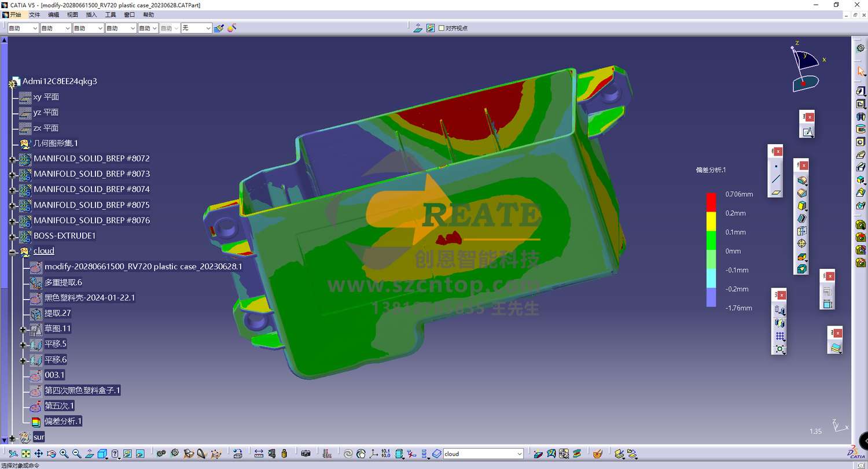This screenshot has width=868, height=469.
Task: Expand the sur node
Action: point(12,437)
